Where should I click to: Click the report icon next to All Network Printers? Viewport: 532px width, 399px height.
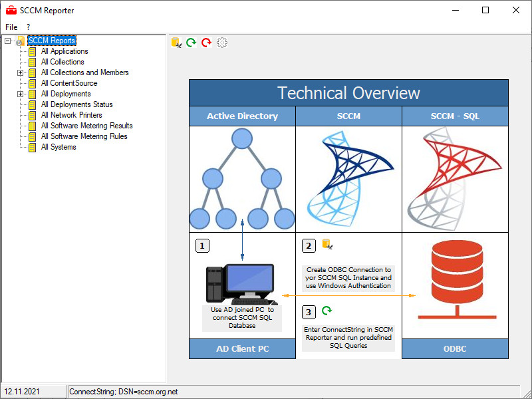coord(32,115)
